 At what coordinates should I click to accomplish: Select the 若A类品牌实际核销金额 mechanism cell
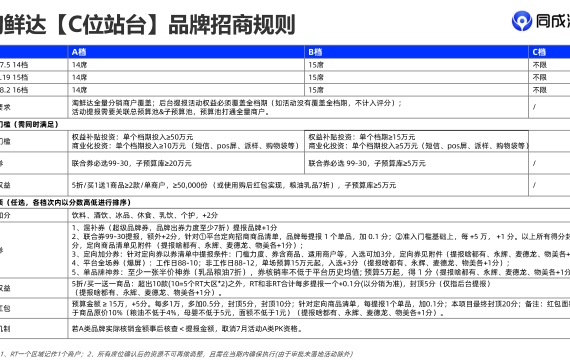pos(319,329)
